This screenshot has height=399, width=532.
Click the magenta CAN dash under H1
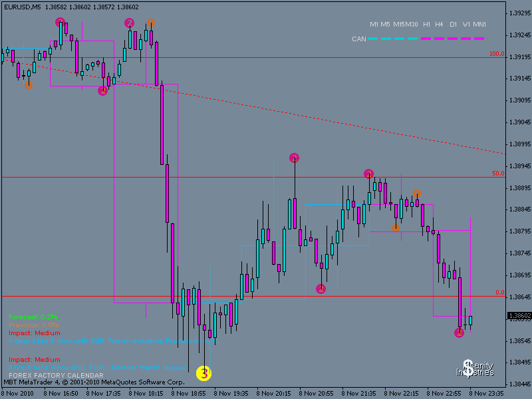coord(426,39)
